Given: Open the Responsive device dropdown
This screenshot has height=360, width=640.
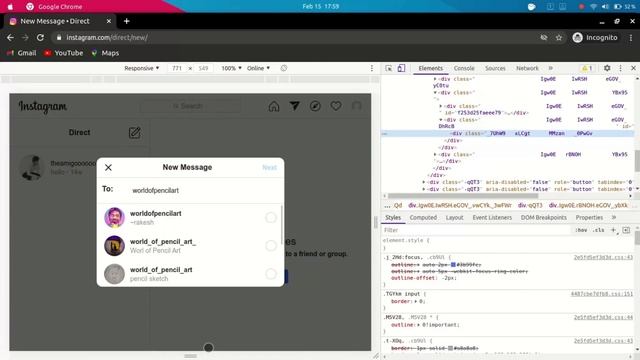Looking at the screenshot, I should pyautogui.click(x=142, y=68).
